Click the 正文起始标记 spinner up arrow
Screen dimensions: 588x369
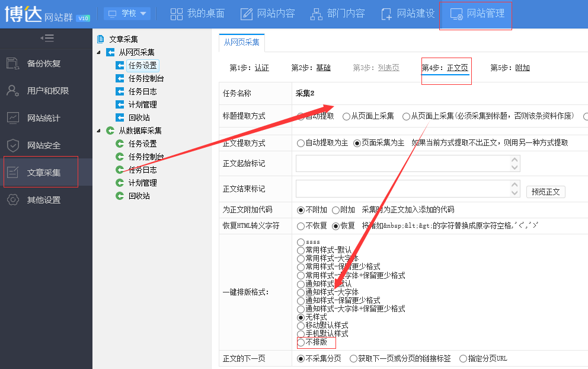pos(514,160)
